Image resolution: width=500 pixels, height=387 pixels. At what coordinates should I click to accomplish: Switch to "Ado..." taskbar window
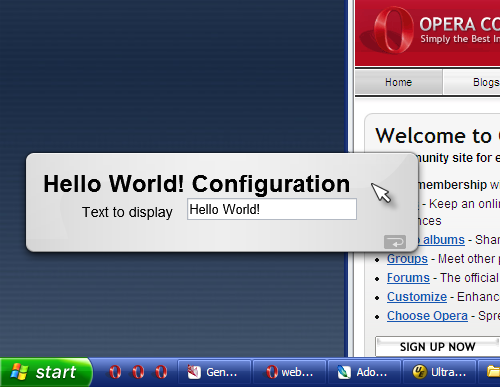click(364, 372)
